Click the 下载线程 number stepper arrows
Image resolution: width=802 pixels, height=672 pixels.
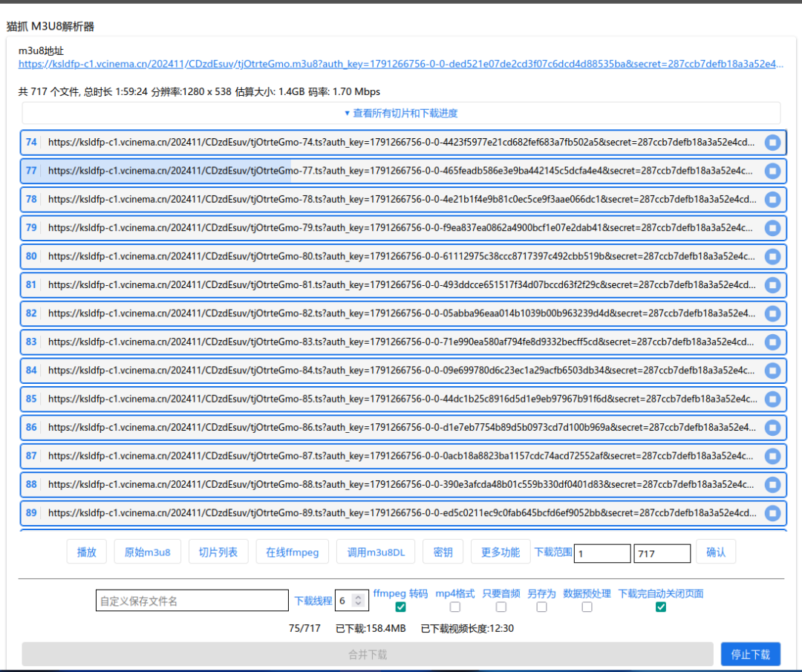[359, 601]
